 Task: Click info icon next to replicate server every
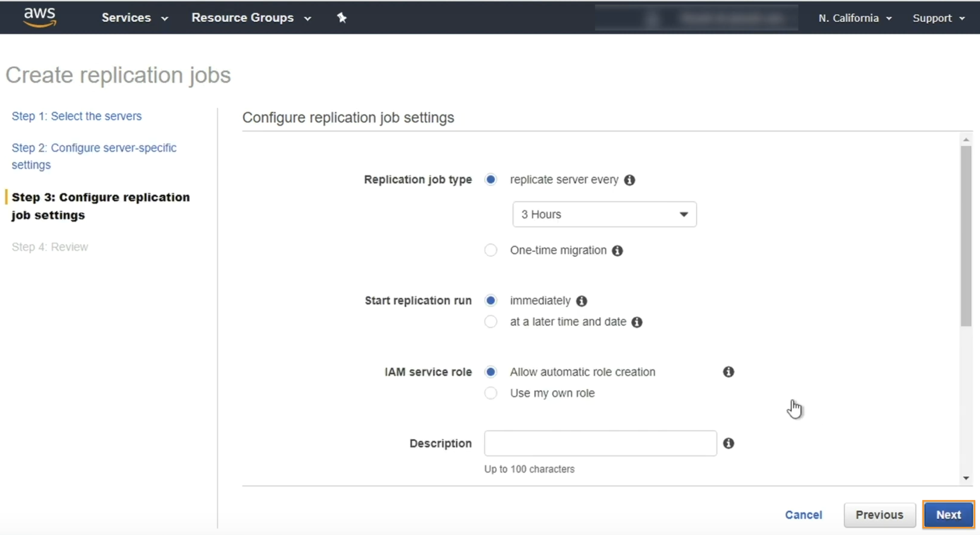pos(629,180)
